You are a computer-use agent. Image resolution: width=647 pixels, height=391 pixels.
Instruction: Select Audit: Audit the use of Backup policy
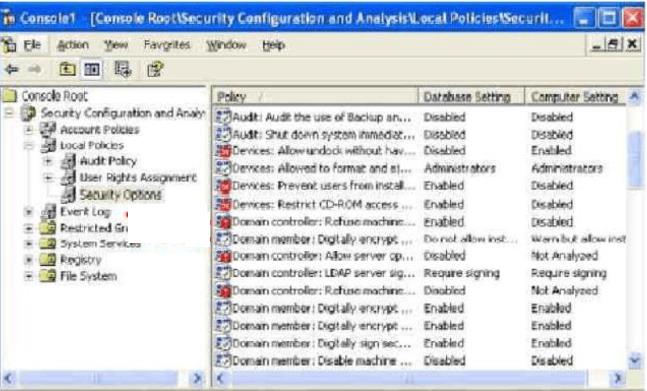pos(322,117)
